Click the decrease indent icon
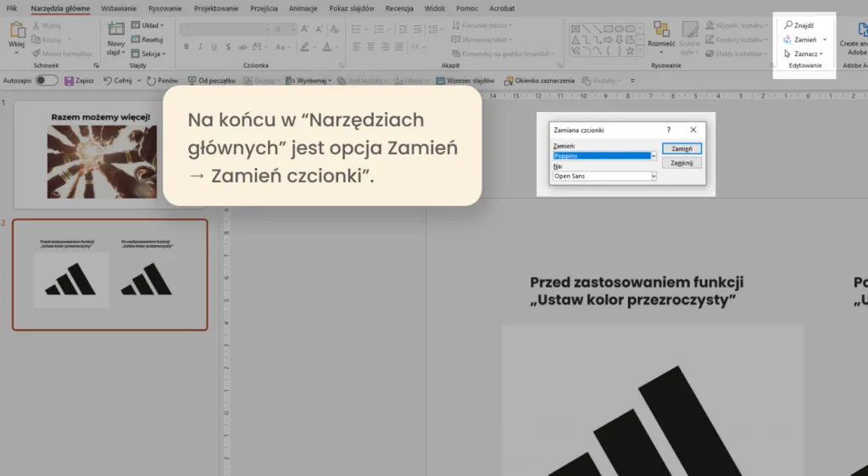The height and width of the screenshot is (476, 868). coord(403,29)
